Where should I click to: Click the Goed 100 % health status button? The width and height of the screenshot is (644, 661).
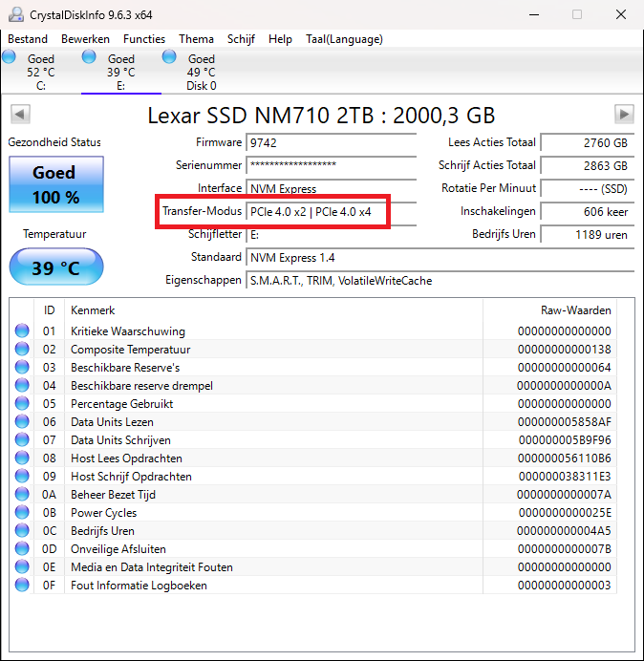56,184
